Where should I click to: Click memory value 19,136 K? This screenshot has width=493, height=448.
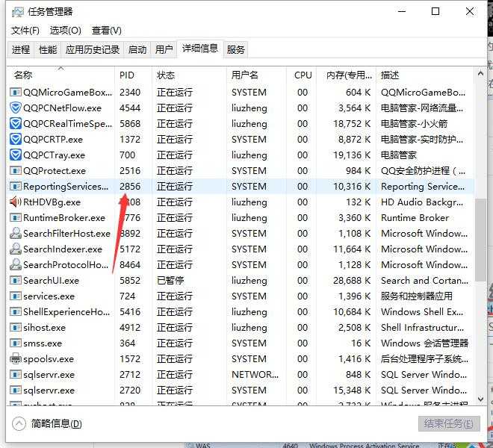pos(352,155)
